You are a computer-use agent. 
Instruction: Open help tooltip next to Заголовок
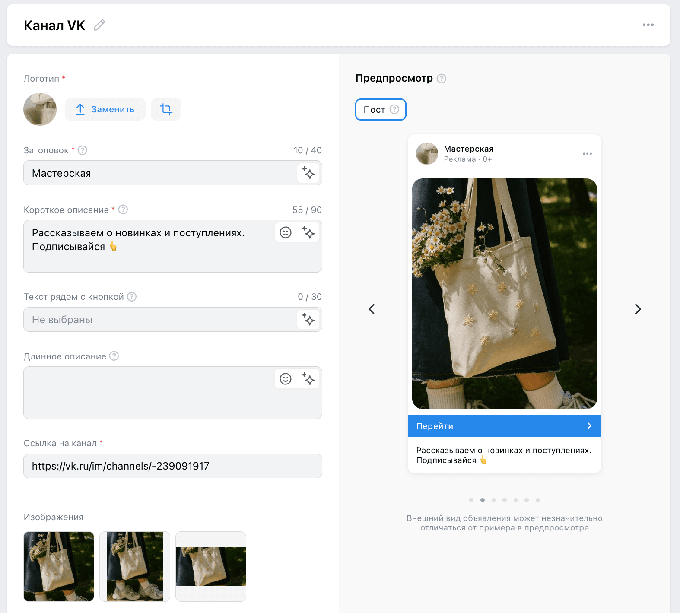(x=83, y=150)
